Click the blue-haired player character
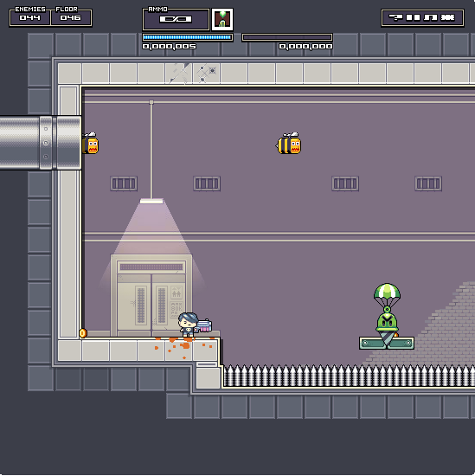475x476 pixels. 188,325
